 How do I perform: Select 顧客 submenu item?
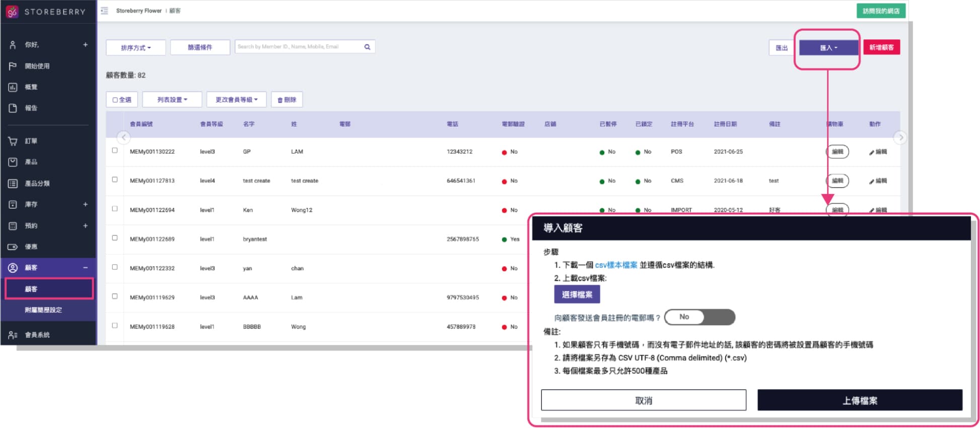coord(49,289)
